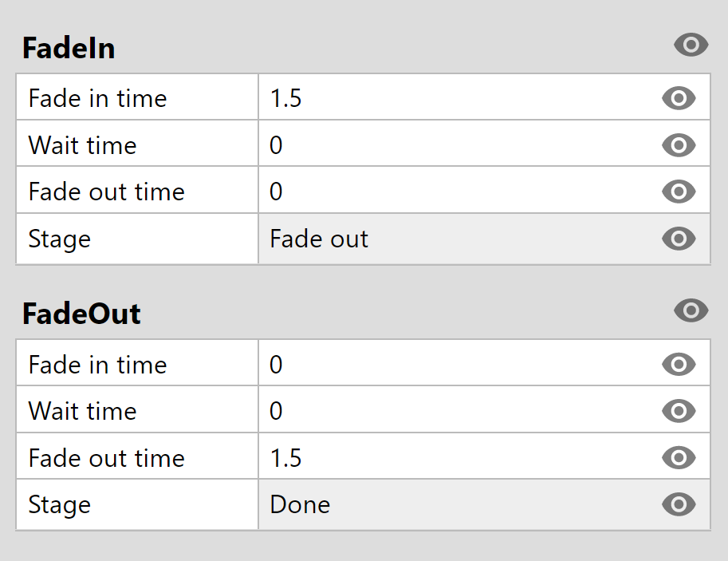Click FadeIn Stage field showing Fade out
Viewport: 728px width, 561px height.
458,239
